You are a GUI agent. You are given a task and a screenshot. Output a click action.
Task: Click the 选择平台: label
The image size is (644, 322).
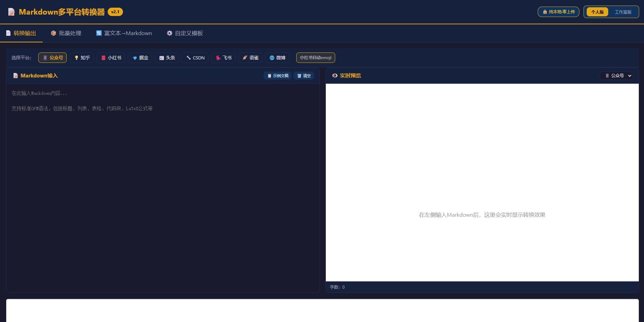coord(22,58)
